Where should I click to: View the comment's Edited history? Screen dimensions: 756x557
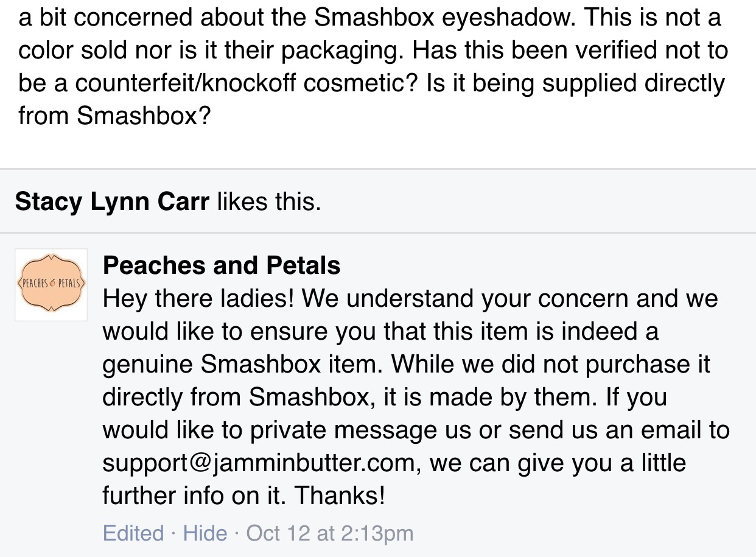coord(133,533)
